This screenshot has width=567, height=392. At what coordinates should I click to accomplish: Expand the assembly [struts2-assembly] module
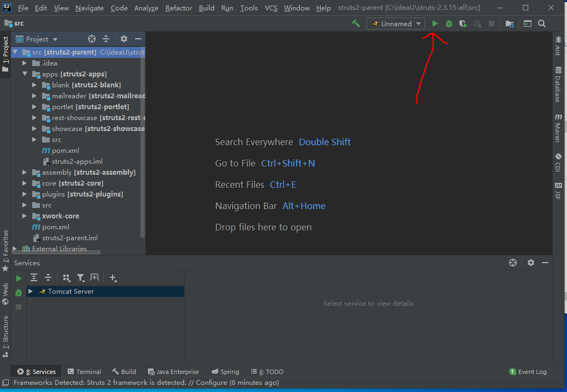coord(25,173)
